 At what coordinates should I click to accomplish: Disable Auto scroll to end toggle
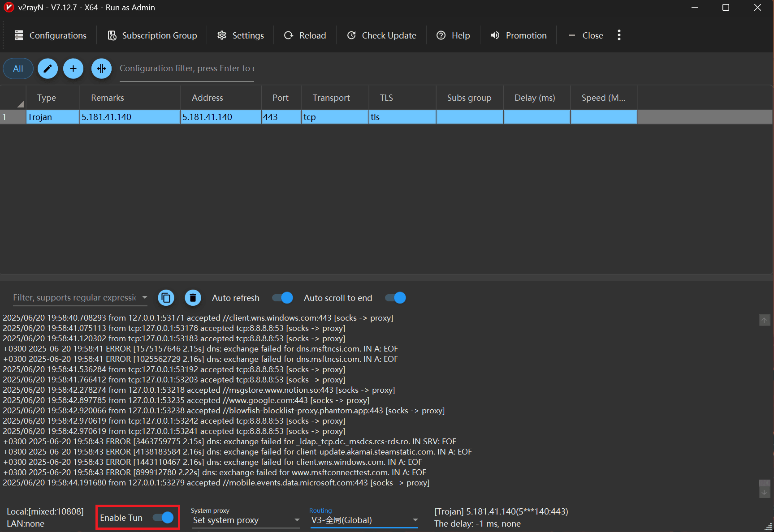(395, 298)
